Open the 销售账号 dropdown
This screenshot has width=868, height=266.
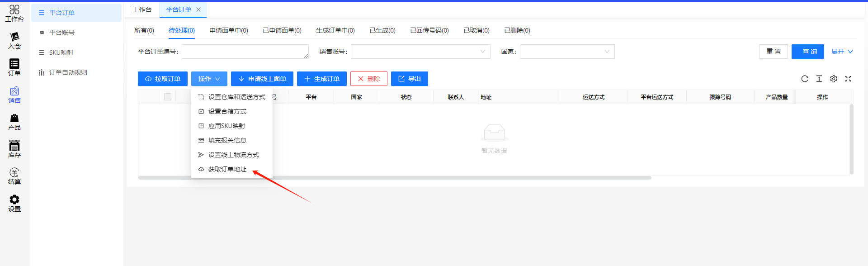pos(420,52)
